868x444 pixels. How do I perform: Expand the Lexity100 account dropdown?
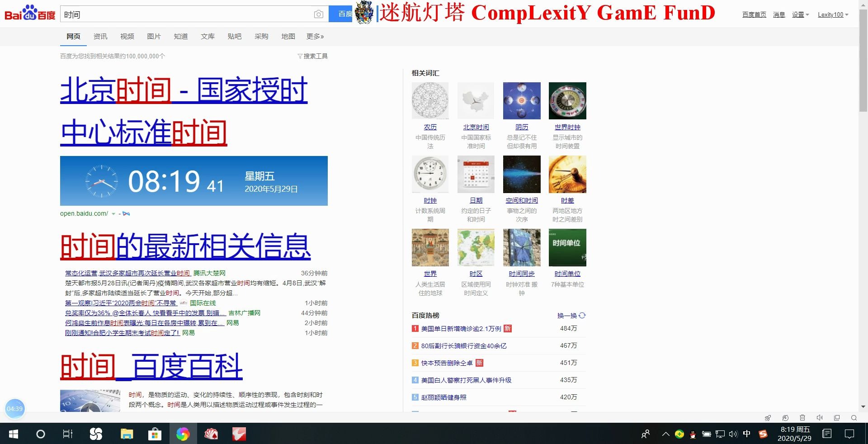tap(833, 14)
